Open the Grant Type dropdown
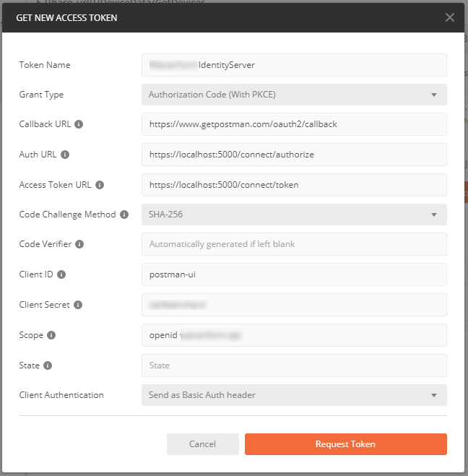 (294, 95)
